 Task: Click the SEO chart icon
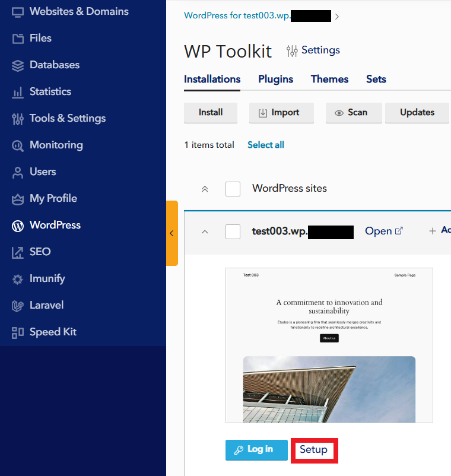[x=18, y=253]
